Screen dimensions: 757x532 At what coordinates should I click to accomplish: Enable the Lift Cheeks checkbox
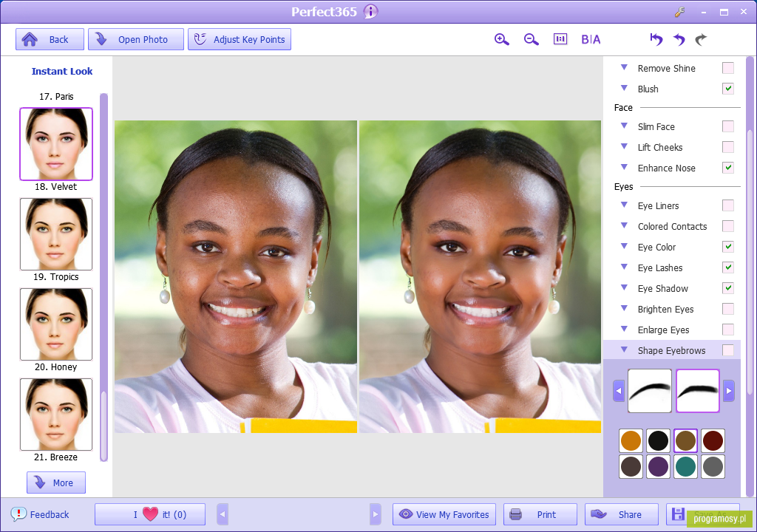(728, 147)
